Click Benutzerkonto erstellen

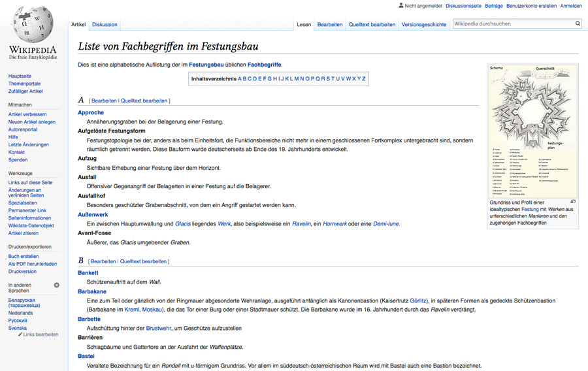(x=531, y=6)
